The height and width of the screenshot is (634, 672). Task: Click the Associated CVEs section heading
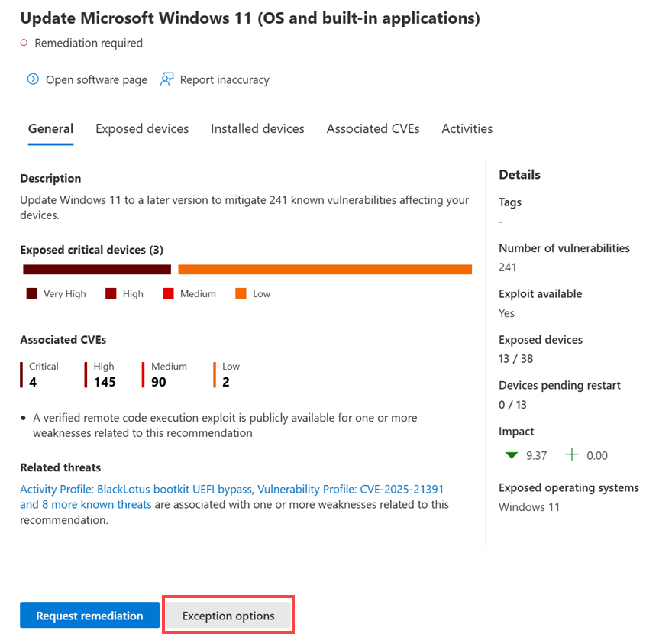click(x=63, y=340)
